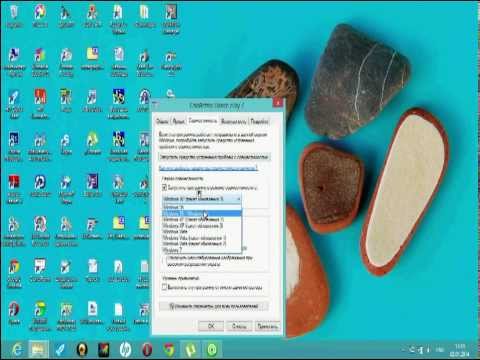480x360 pixels.
Task: Select plain Windows Vista list option
Action: [x=202, y=231]
